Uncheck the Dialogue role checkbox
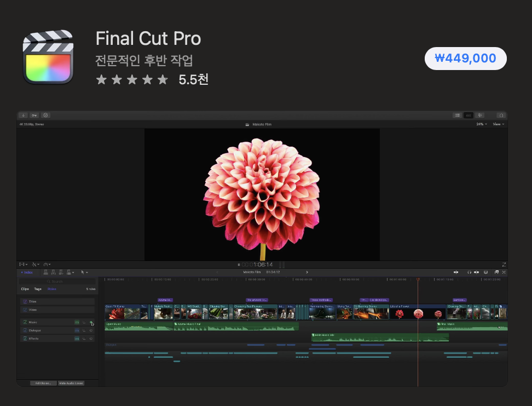The image size is (532, 406). coord(25,330)
